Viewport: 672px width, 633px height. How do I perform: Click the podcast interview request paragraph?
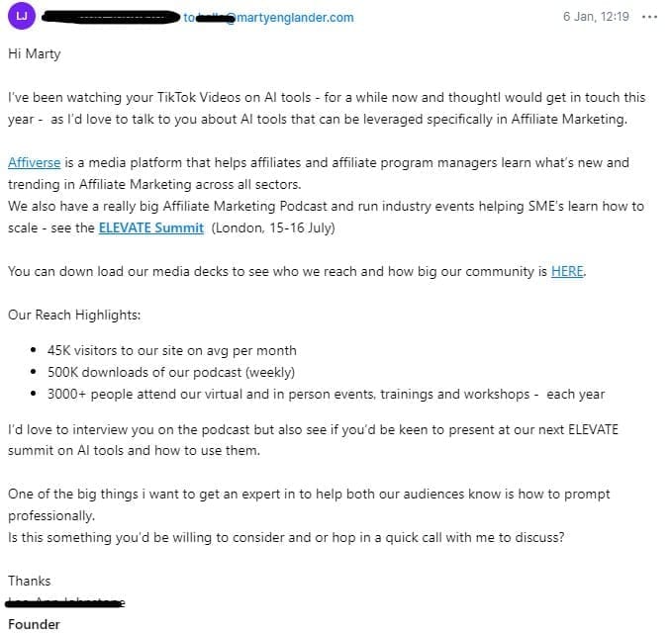[317, 439]
